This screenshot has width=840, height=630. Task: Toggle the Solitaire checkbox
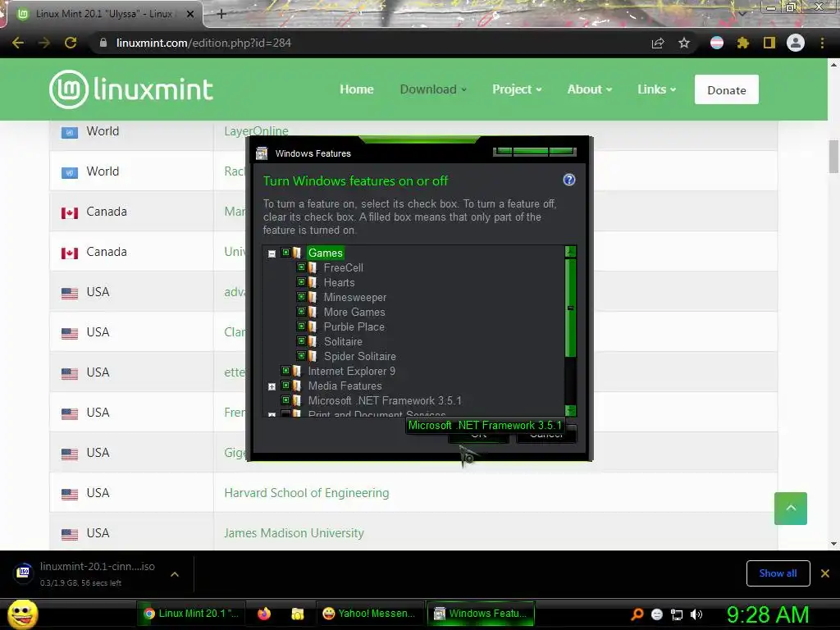[x=302, y=340]
